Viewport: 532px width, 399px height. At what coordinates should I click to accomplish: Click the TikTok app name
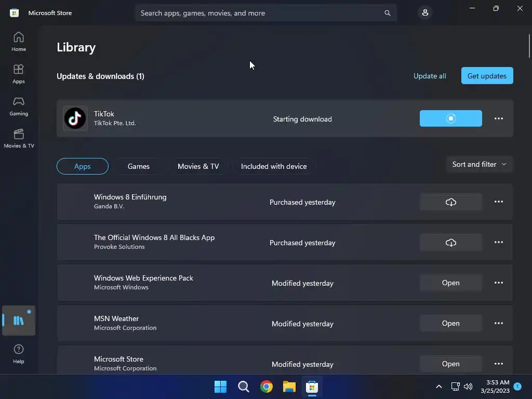[104, 114]
